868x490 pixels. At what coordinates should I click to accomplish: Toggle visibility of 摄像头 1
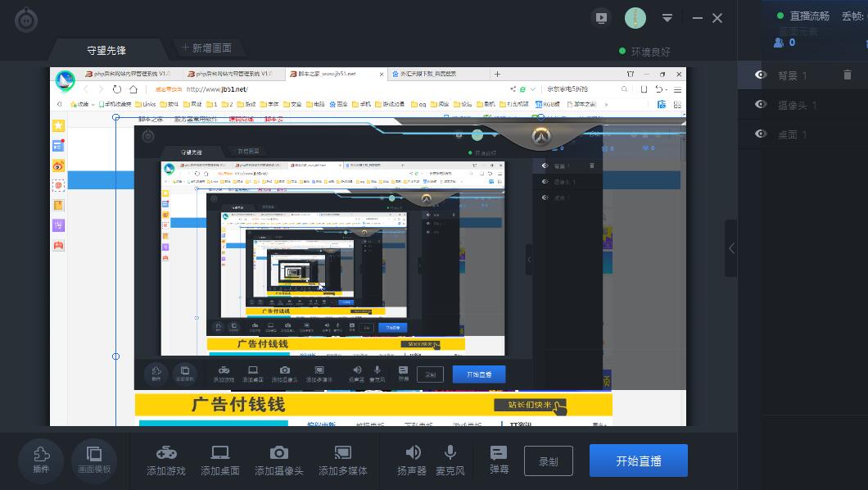tap(761, 105)
